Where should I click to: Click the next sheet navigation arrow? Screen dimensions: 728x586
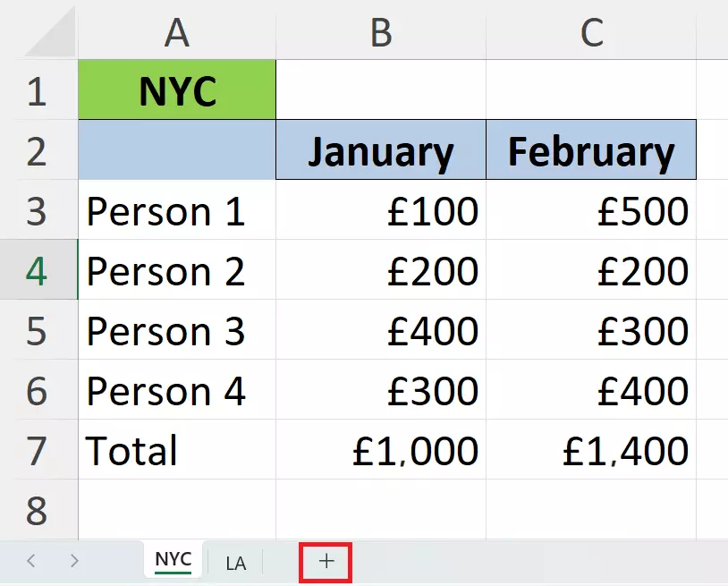(x=76, y=562)
